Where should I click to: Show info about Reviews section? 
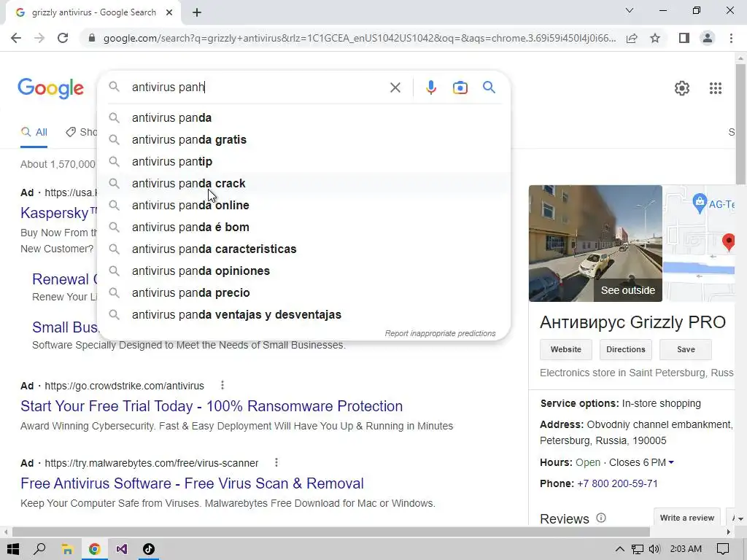(x=601, y=518)
